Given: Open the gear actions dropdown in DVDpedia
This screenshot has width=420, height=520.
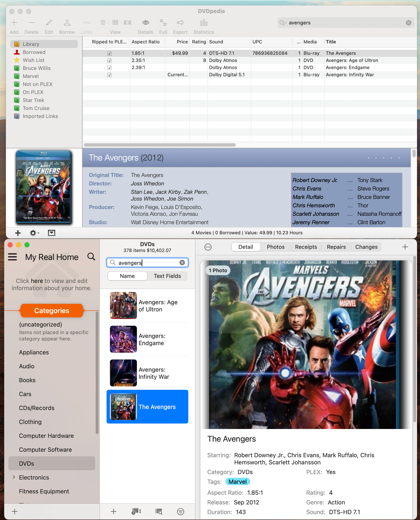Looking at the screenshot, I should [x=34, y=233].
